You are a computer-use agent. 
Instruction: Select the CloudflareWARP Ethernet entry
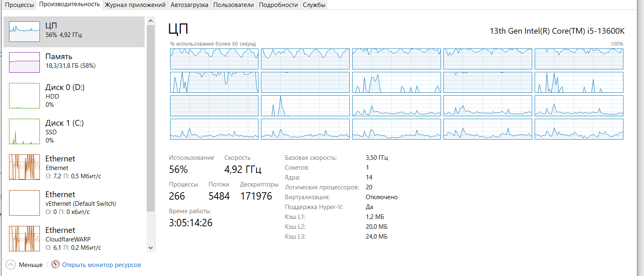click(74, 239)
